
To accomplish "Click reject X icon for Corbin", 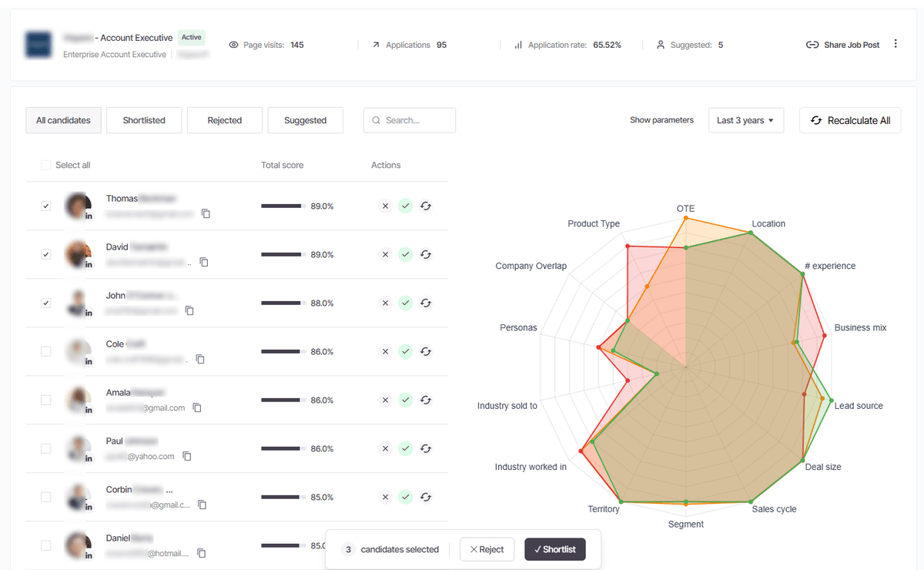I will point(385,498).
